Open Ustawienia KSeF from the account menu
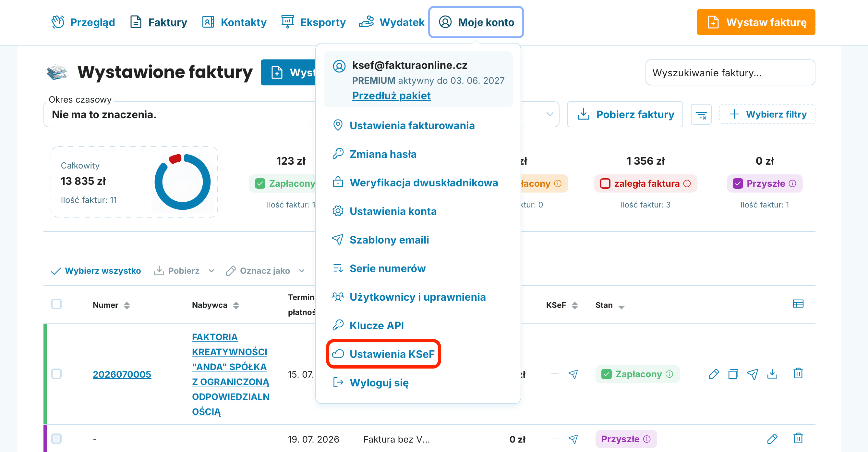868x452 pixels. point(383,354)
